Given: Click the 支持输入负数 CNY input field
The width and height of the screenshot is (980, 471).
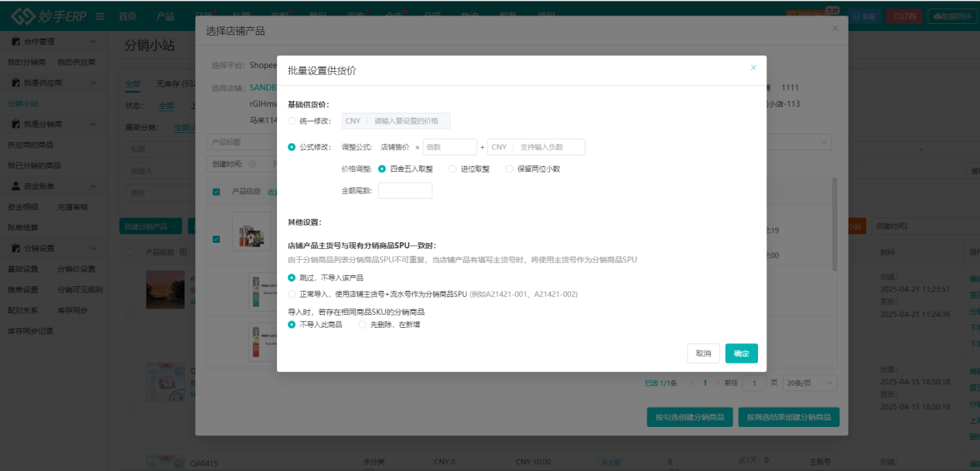Looking at the screenshot, I should [536, 147].
